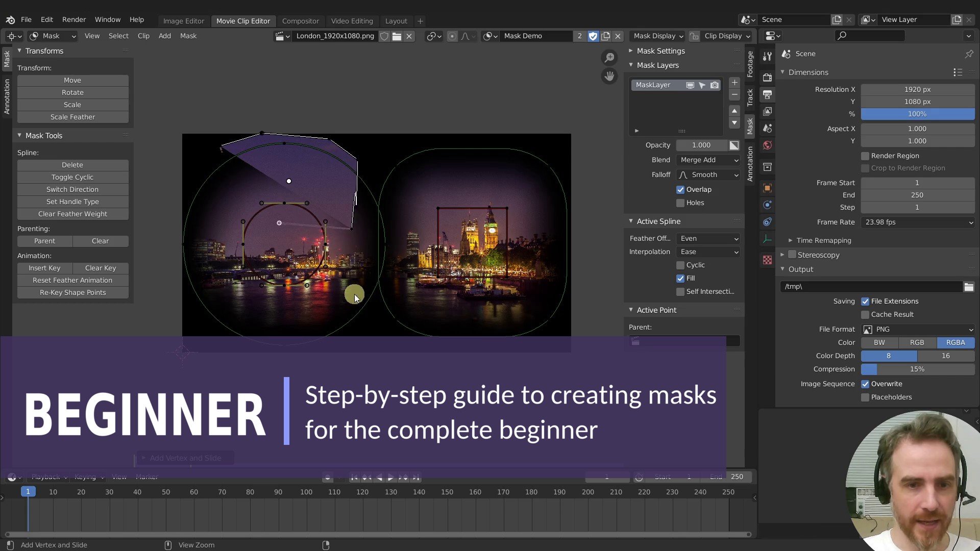Enable the Holes checkbox
Viewport: 980px width, 551px height.
[680, 203]
